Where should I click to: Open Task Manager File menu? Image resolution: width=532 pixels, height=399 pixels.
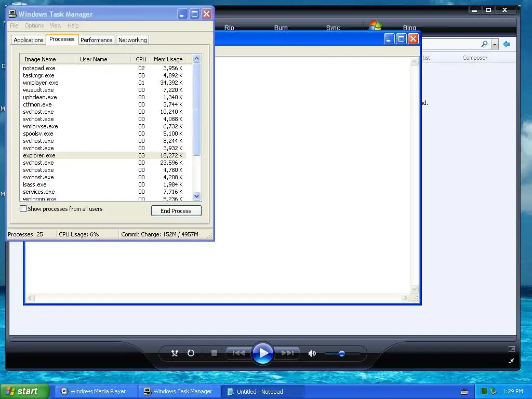[14, 25]
